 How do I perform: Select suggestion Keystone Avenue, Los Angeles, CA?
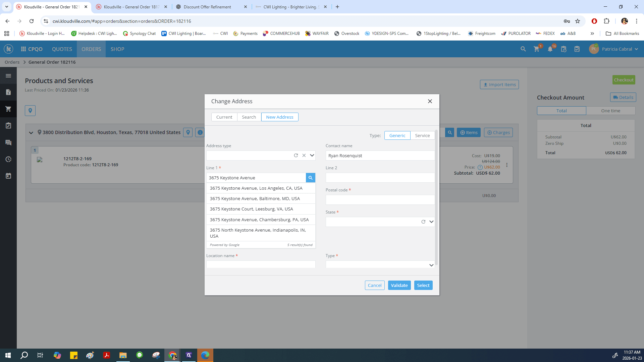click(261, 188)
